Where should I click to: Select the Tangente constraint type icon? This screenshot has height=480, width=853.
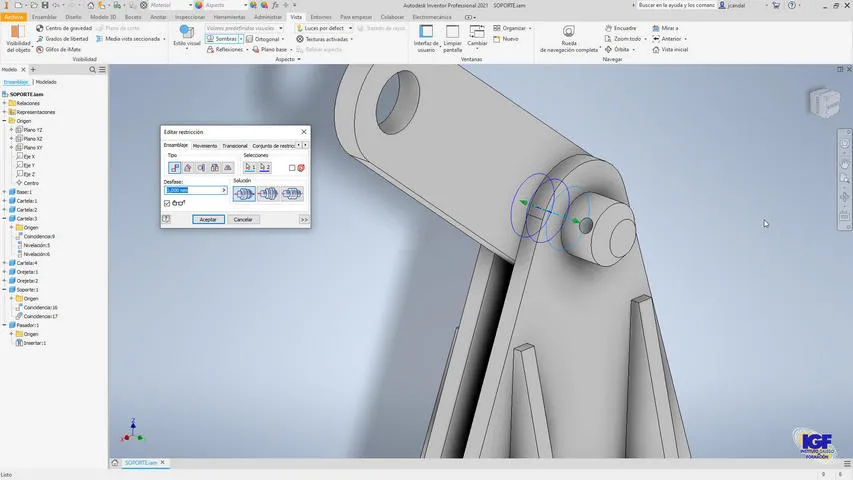pos(201,168)
